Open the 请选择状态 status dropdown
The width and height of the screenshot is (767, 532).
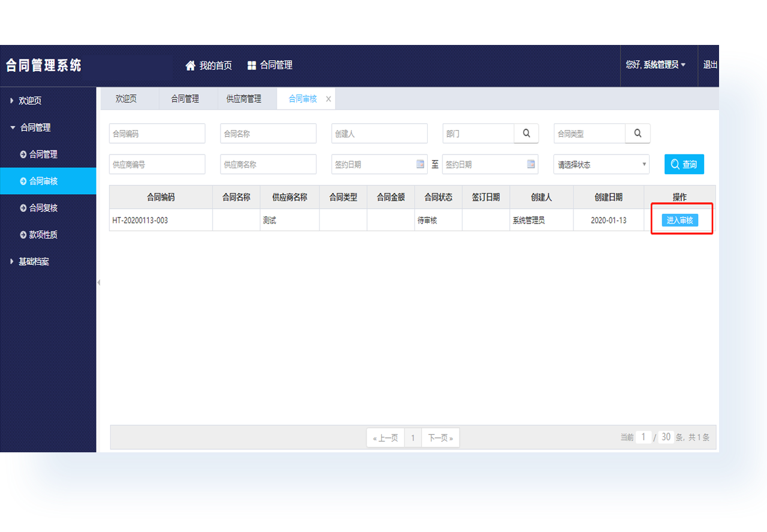pos(601,164)
